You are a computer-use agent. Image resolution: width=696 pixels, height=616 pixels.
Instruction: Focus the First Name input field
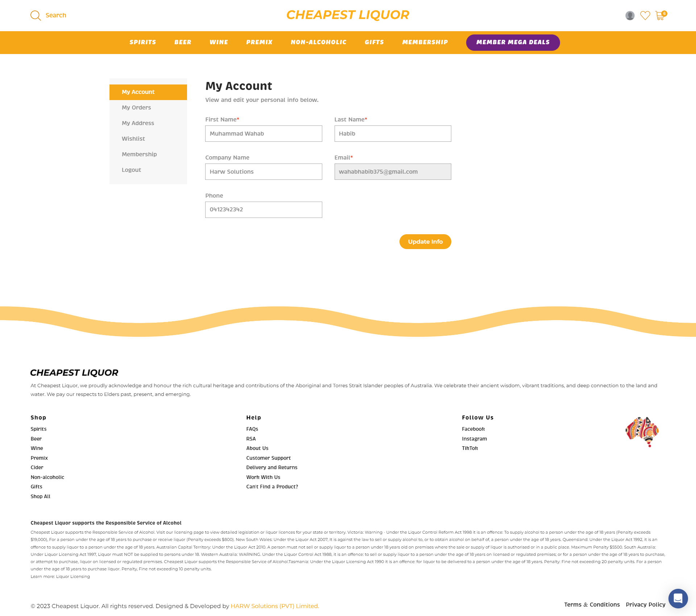(x=264, y=134)
